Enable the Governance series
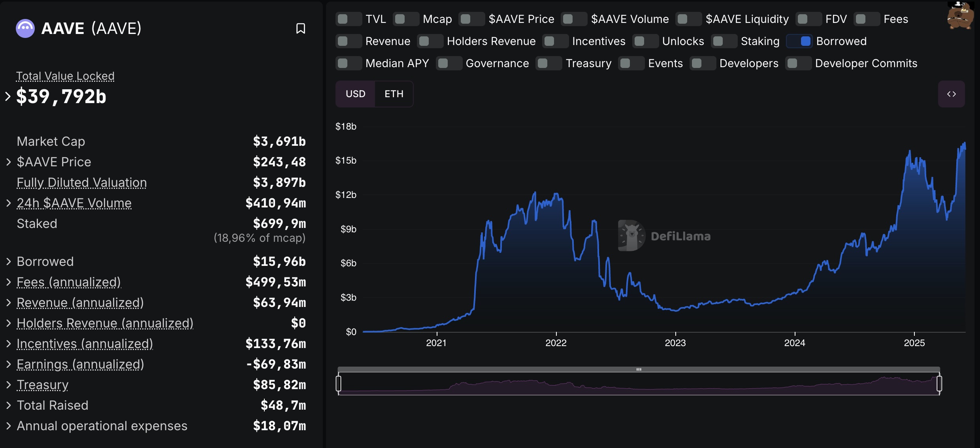The width and height of the screenshot is (980, 448). tap(449, 63)
